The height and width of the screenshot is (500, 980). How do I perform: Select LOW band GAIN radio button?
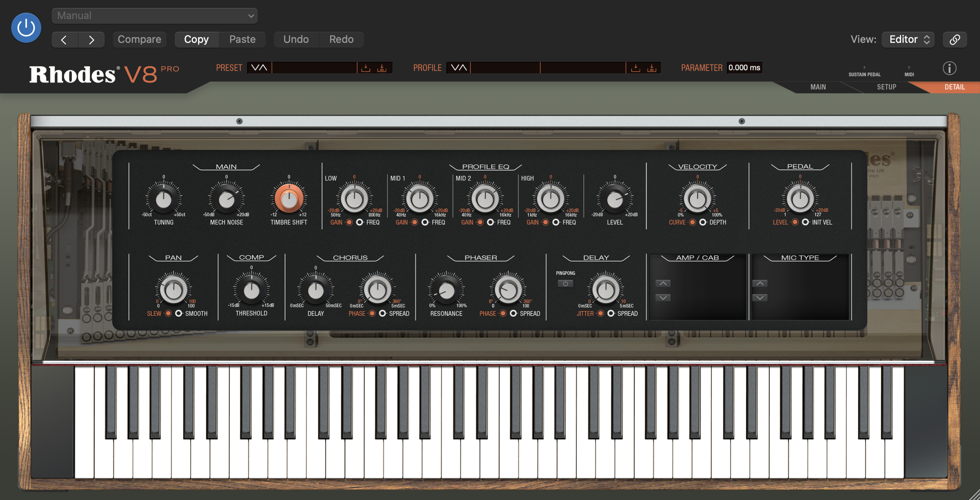349,222
